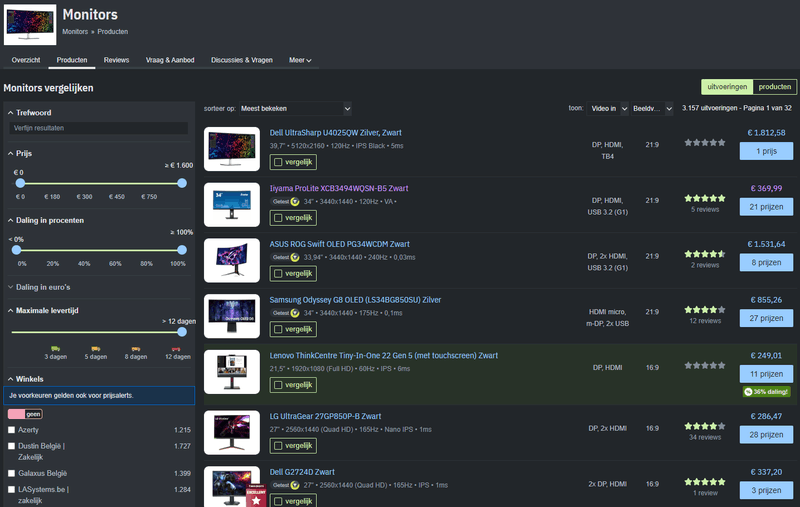The image size is (800, 507).
Task: Check vergelijk for Iiyama ProLite XCB3494WQSN-B5
Action: pos(293,218)
